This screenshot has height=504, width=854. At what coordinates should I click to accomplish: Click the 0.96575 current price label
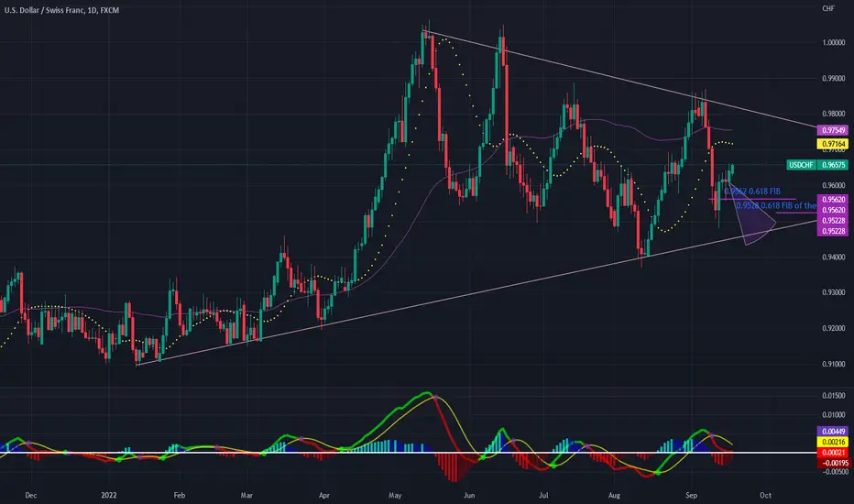point(833,165)
